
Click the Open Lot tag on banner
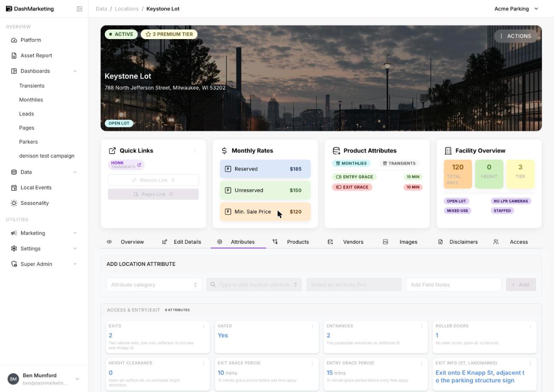click(119, 124)
